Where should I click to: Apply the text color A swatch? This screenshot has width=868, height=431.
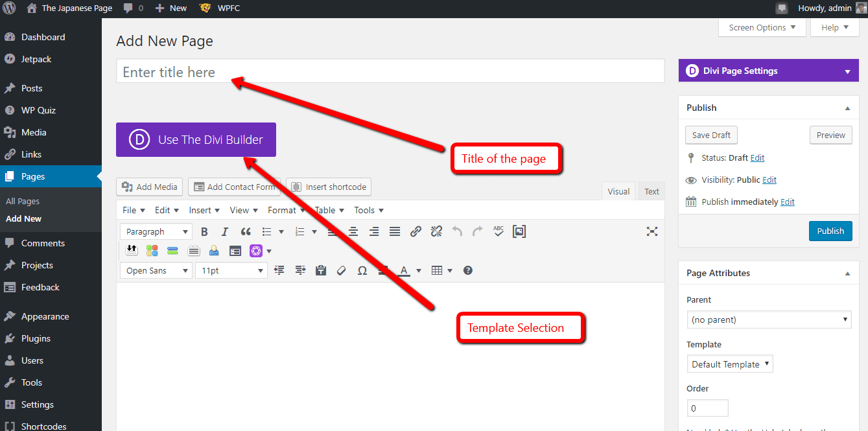pyautogui.click(x=404, y=270)
